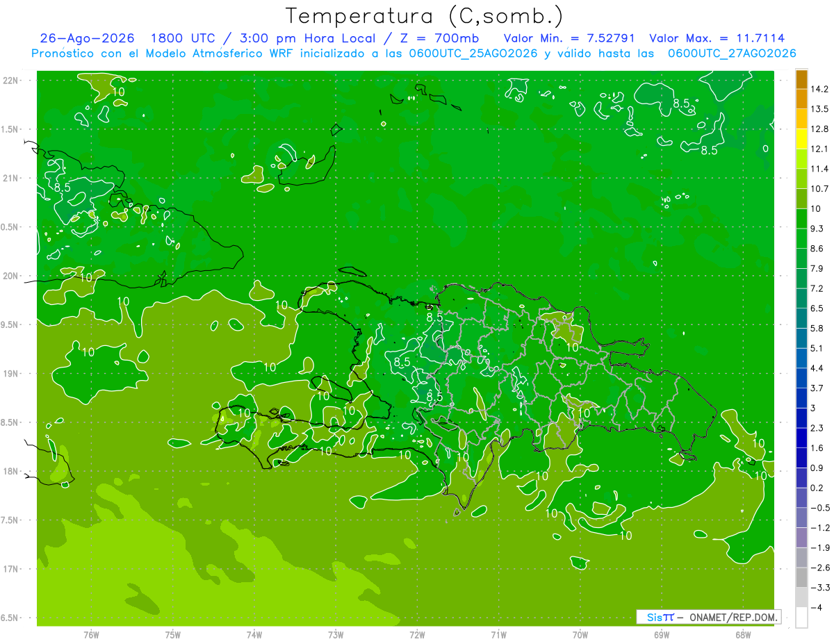Click the '14.2' color scale value
Viewport: 834px width, 644px height.
point(819,89)
